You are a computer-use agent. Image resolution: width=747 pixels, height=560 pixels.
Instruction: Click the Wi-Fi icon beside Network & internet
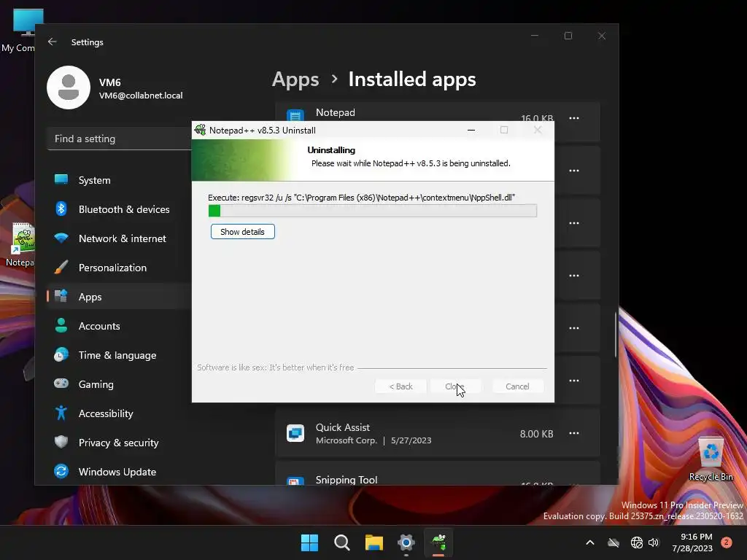[61, 238]
